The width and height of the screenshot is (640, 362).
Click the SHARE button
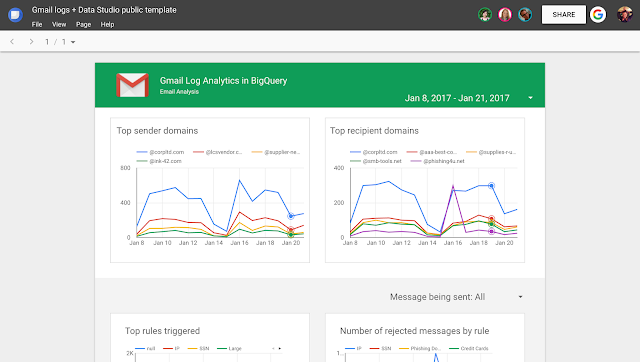(x=564, y=15)
